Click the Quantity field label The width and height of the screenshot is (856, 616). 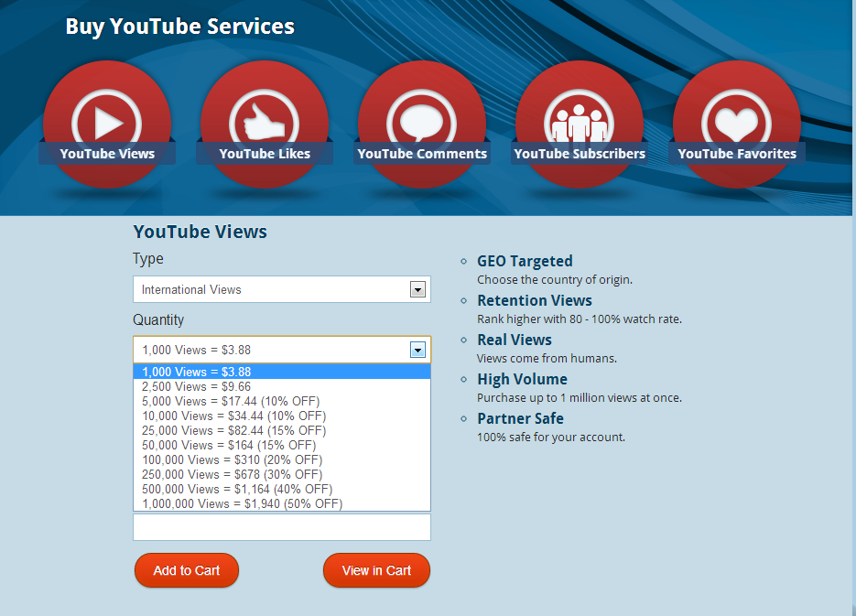click(158, 319)
